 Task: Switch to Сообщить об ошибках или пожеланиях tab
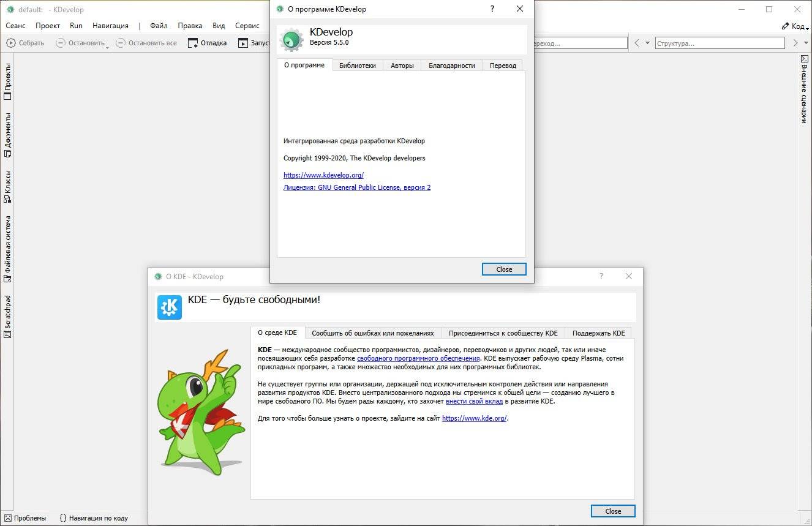373,333
